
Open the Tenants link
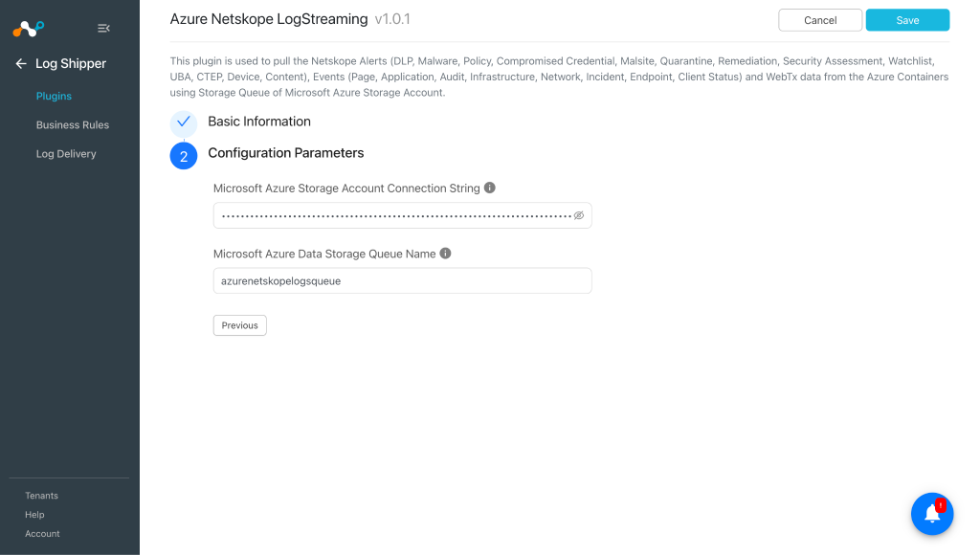point(41,496)
